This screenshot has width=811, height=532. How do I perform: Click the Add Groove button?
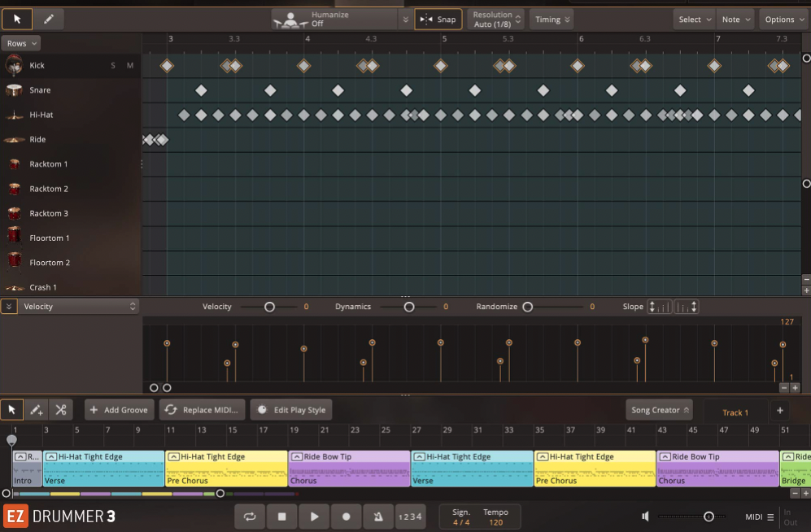(119, 410)
